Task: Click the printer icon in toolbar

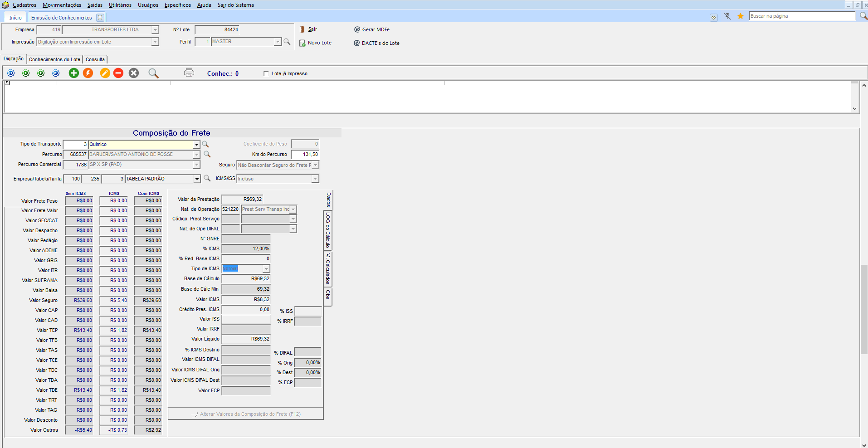Action: (189, 73)
